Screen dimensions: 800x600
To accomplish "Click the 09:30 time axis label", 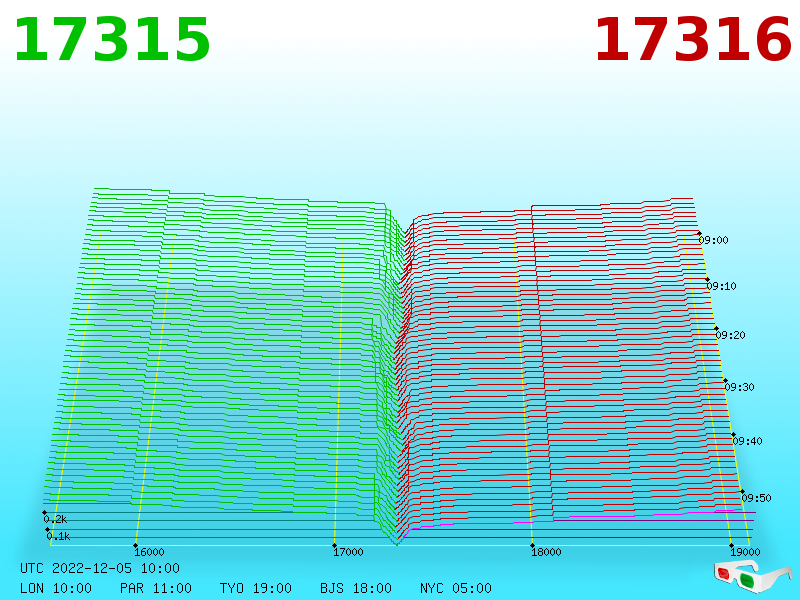I will [x=739, y=387].
